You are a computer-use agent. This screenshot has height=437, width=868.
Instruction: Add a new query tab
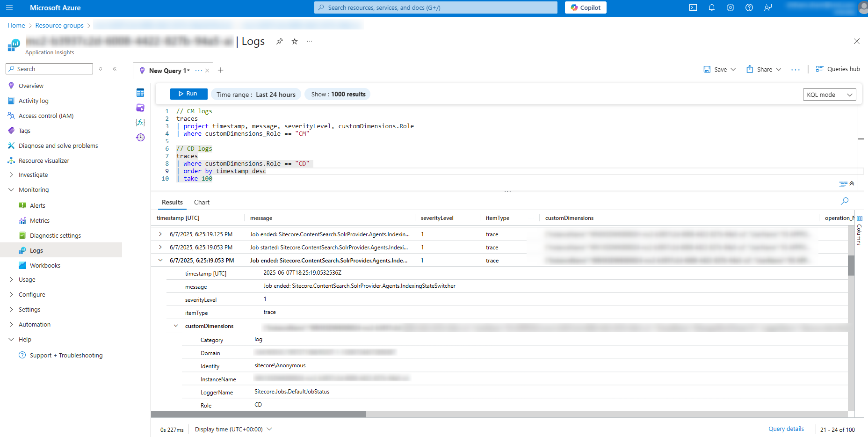click(x=221, y=70)
